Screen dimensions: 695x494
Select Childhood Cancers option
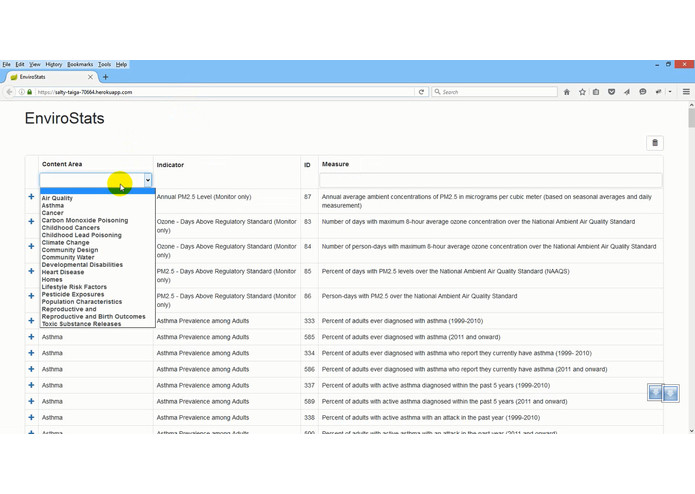click(98, 228)
